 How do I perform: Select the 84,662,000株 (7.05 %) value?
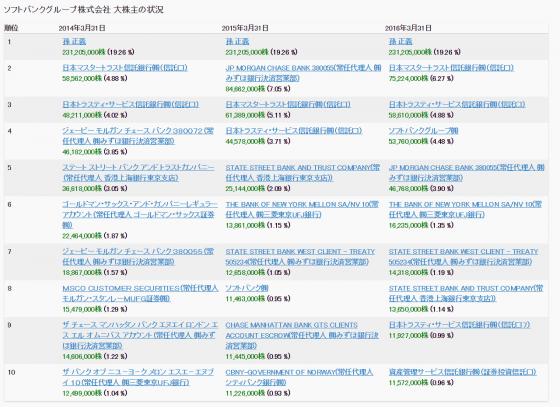tap(258, 89)
